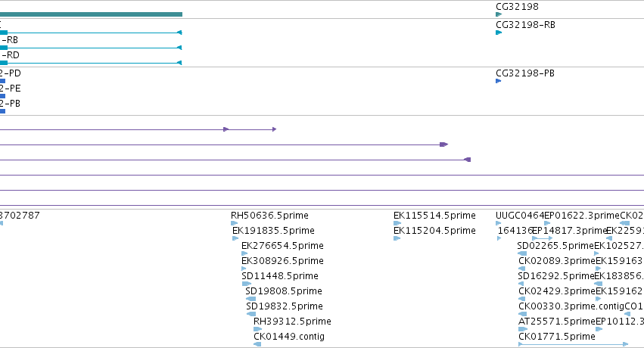Select the CG32198 gene label
Screen dimensions: 644x348
pyautogui.click(x=517, y=7)
